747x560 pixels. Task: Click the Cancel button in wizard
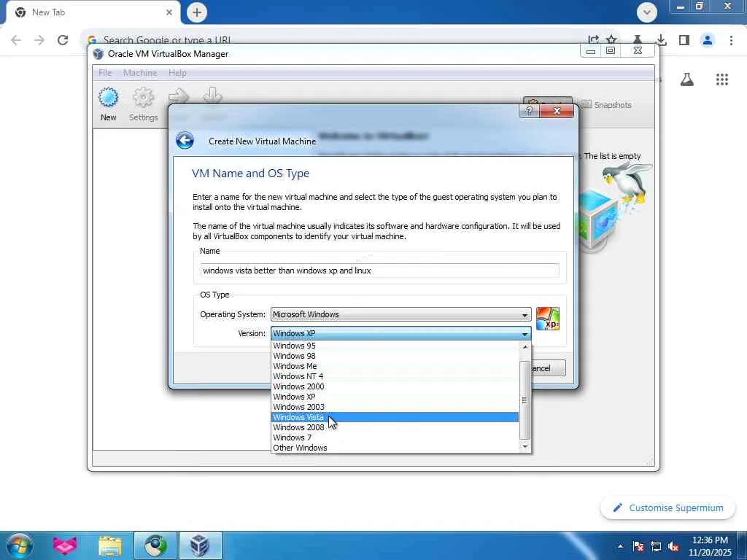(x=548, y=368)
